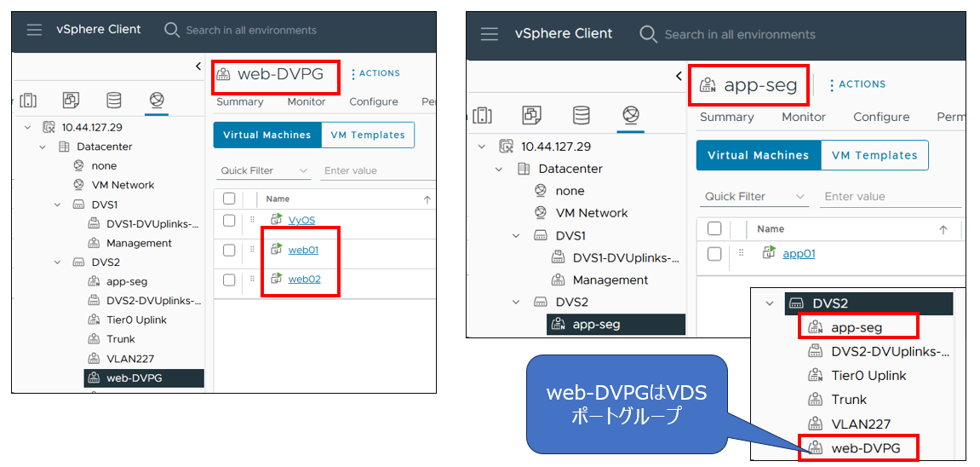Click the sort arrow in web-DVPG Name column
The height and width of the screenshot is (467, 980).
tap(427, 199)
